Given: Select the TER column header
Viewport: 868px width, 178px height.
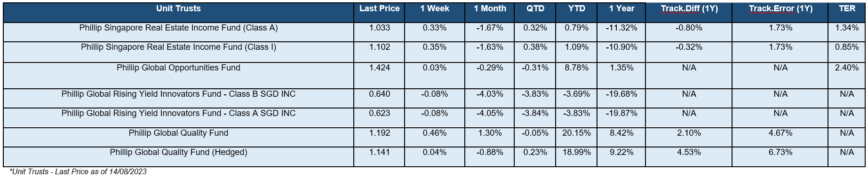Looking at the screenshot, I should (847, 9).
